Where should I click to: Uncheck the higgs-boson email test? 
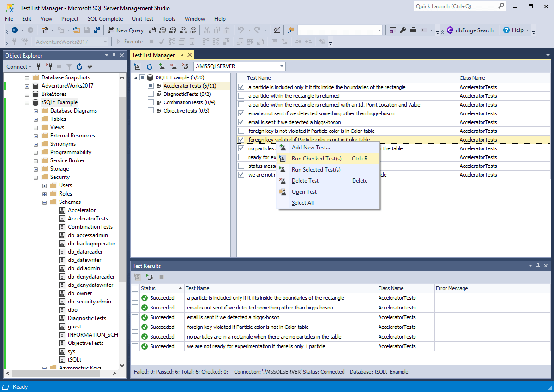click(x=241, y=122)
